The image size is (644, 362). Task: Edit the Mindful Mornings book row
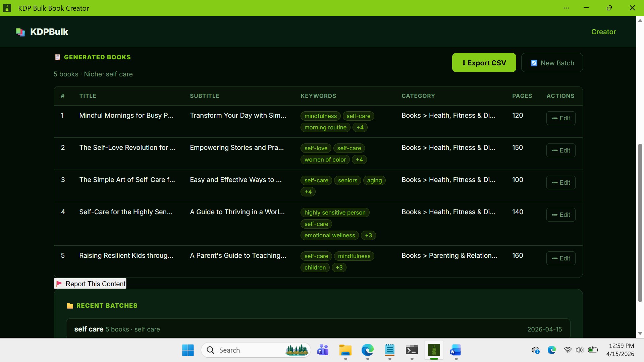(561, 118)
